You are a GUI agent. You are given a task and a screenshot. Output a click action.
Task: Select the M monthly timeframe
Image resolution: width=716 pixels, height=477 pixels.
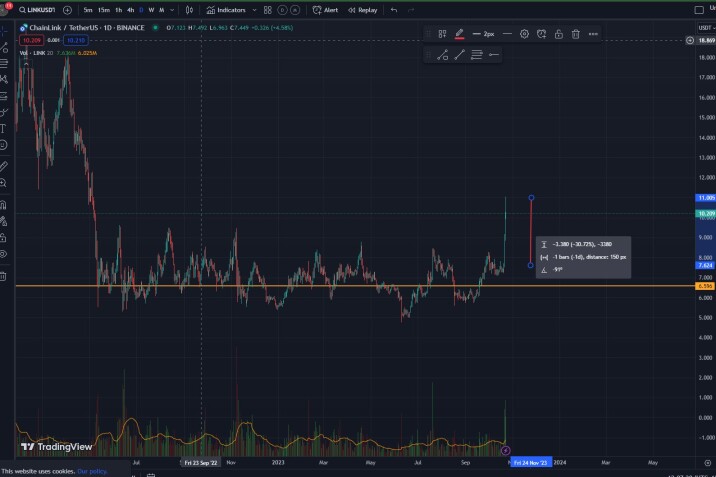pos(162,10)
